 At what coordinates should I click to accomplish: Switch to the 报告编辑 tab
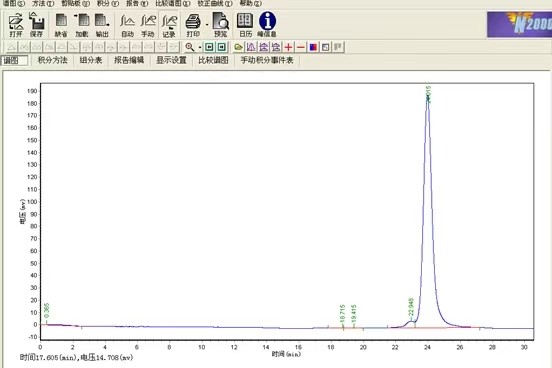[x=129, y=60]
